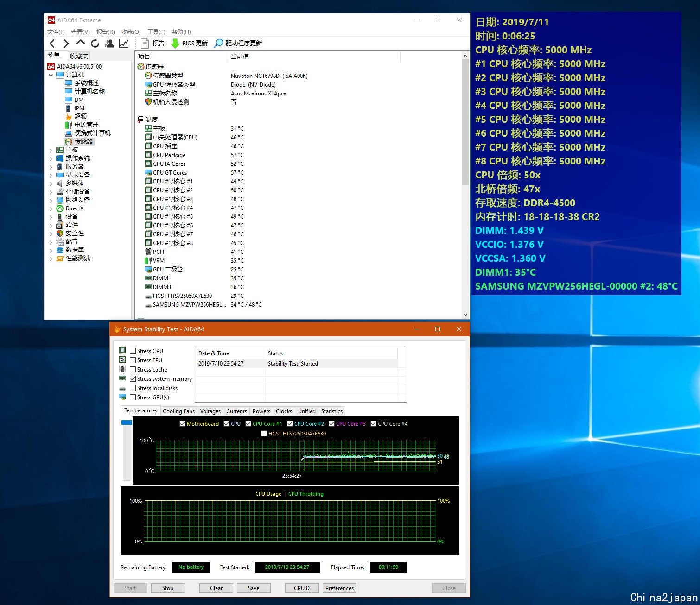The height and width of the screenshot is (605, 700).
Task: Click the back navigation arrow in the toolbar
Action: point(52,44)
